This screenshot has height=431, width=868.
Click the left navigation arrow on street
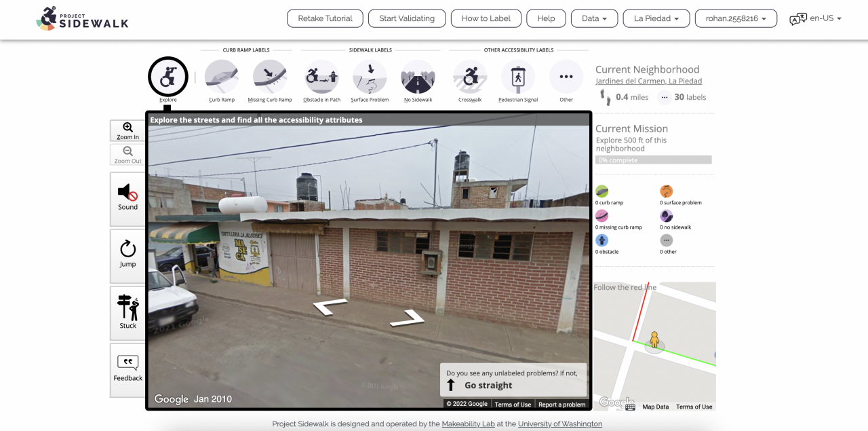tap(330, 306)
